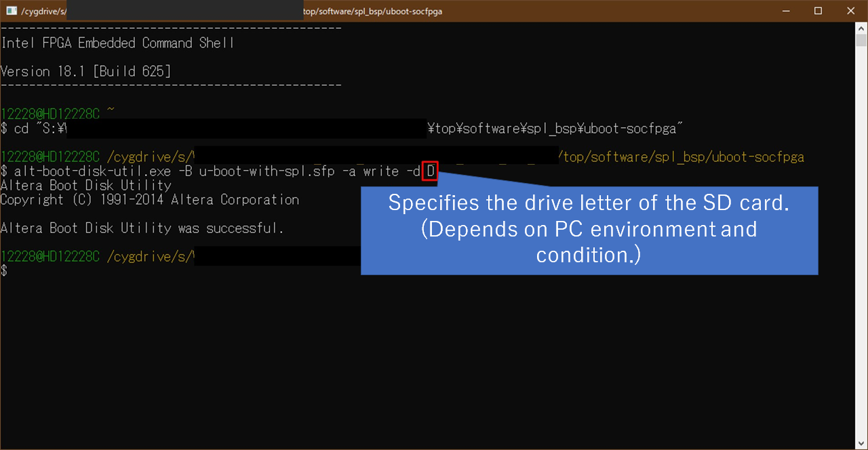The height and width of the screenshot is (450, 868).
Task: Click the Altera Corporation copyright line
Action: pos(149,200)
